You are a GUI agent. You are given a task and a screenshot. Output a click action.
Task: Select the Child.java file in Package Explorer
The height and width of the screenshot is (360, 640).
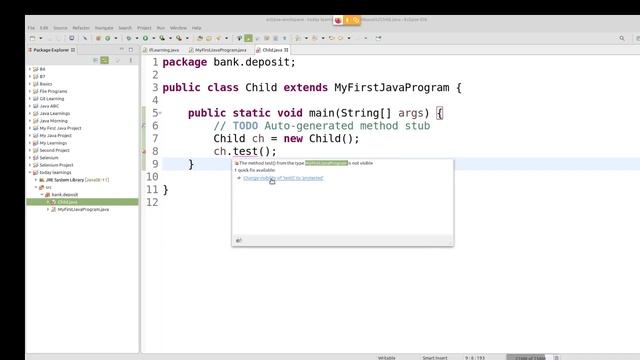(x=67, y=202)
